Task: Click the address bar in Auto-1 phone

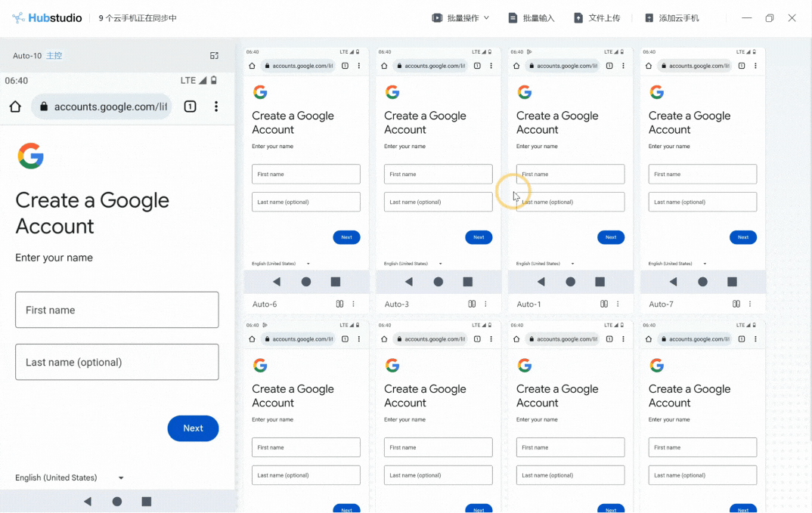Action: coord(563,66)
